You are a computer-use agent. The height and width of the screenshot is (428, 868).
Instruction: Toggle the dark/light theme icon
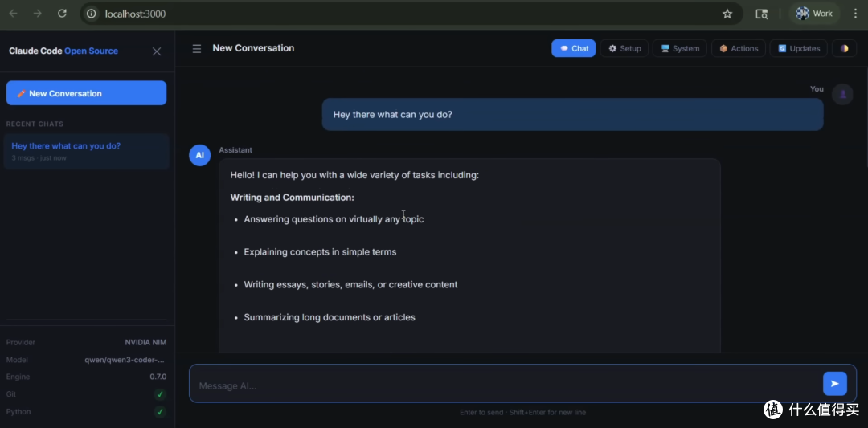click(844, 48)
